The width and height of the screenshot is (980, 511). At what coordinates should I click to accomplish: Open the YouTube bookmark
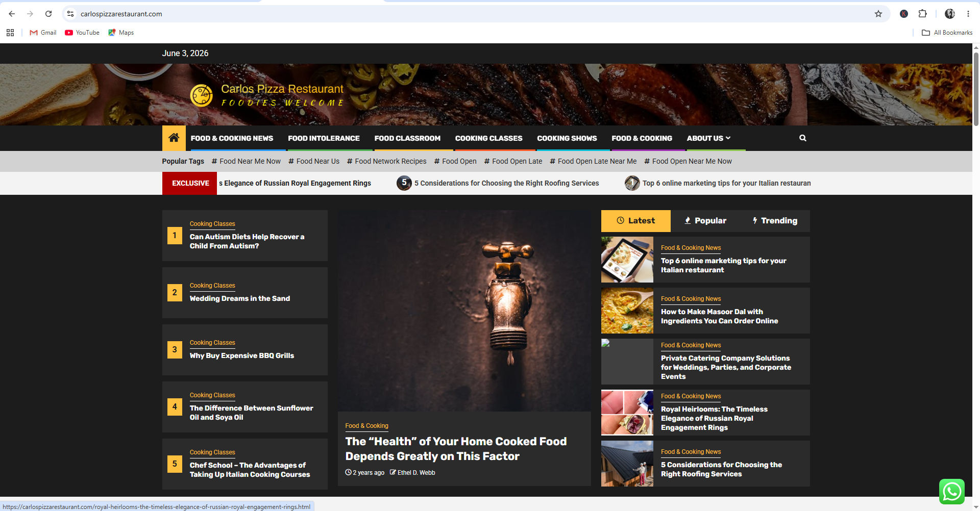[x=82, y=33]
